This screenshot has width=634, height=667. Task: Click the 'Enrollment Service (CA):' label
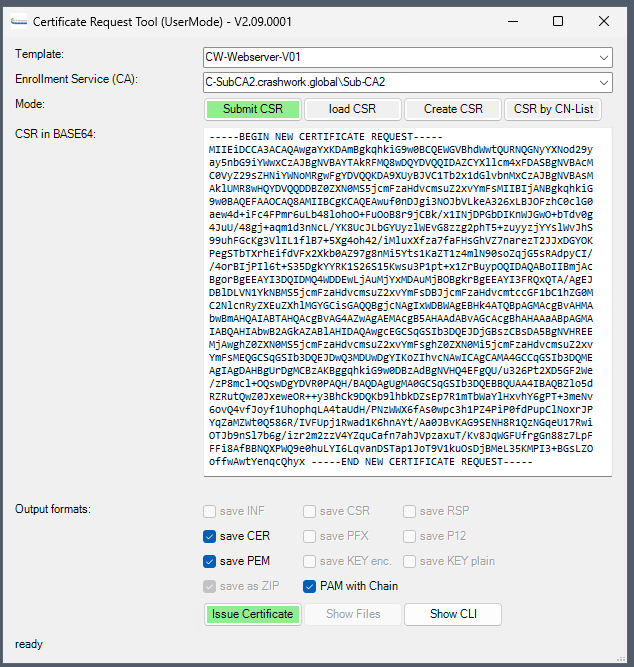[x=76, y=79]
